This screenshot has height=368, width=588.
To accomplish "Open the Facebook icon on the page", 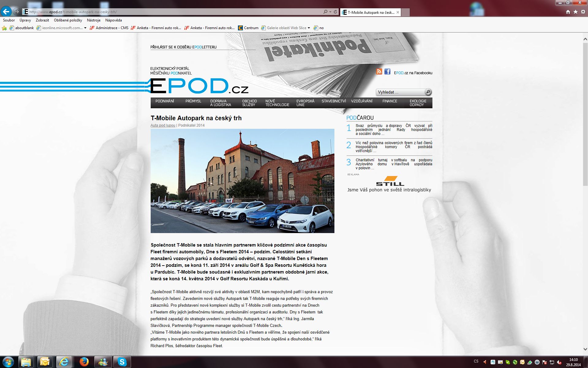I will pyautogui.click(x=387, y=71).
